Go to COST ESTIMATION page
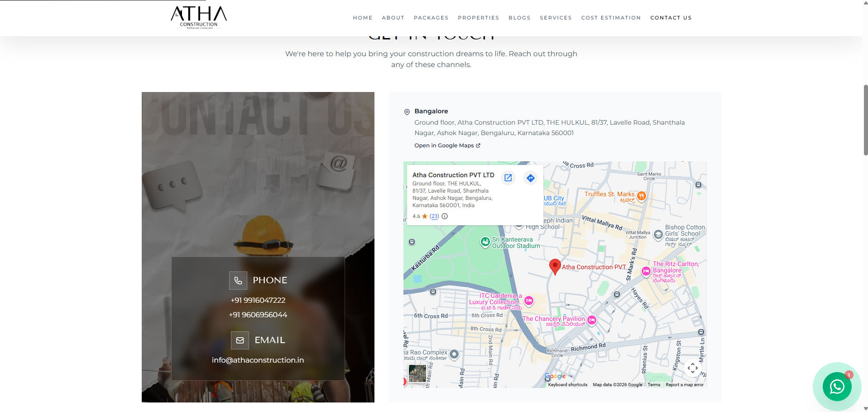The image size is (868, 412). tap(611, 18)
